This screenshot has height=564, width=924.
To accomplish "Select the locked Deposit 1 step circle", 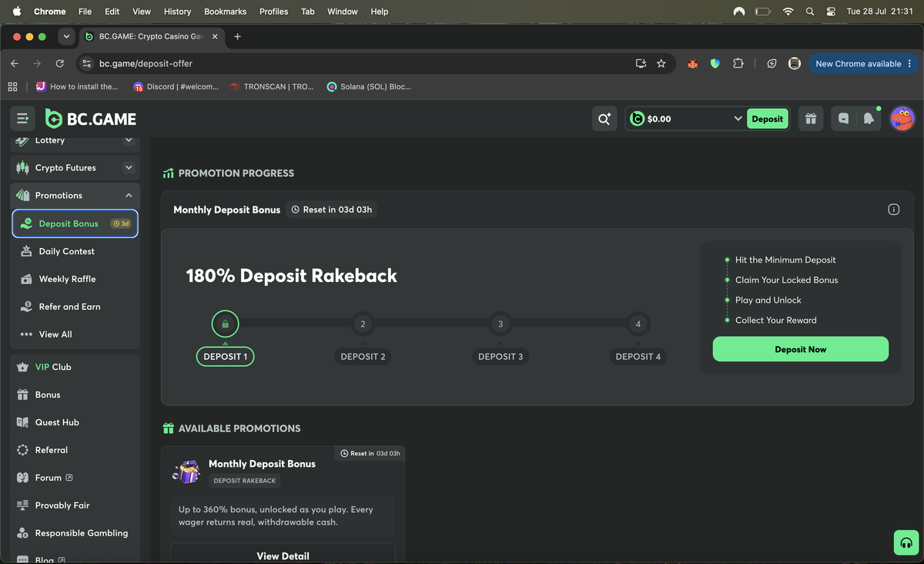I will click(225, 324).
